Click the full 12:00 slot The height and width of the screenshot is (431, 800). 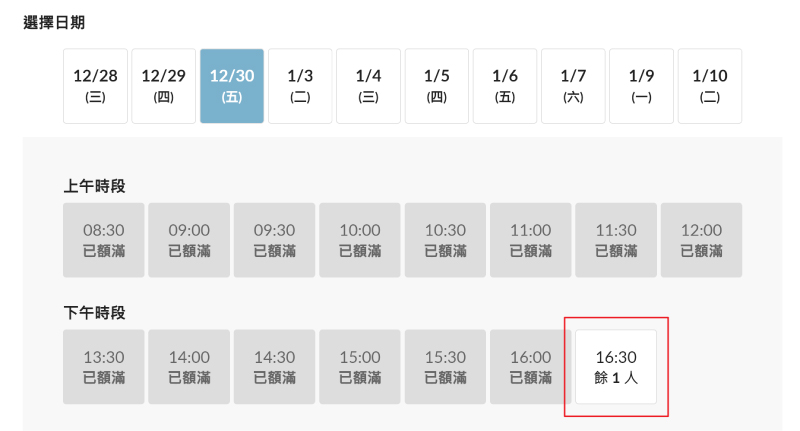tap(701, 240)
